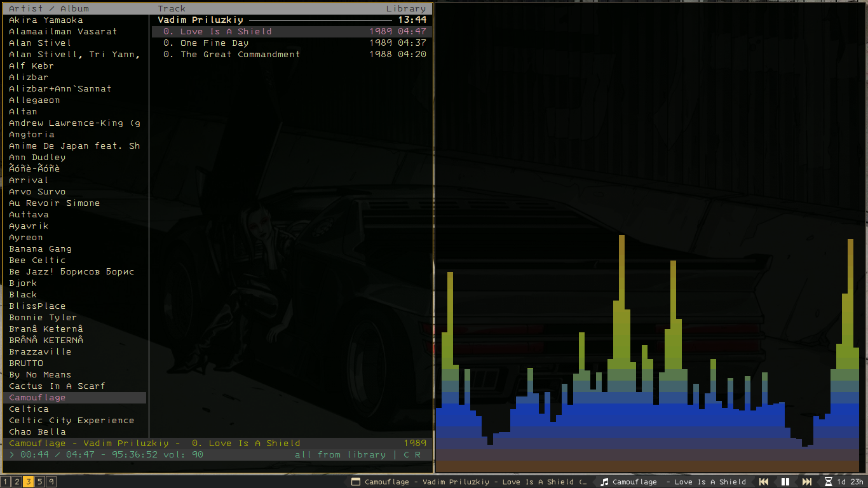Select artist Bee Celtic
This screenshot has height=488, width=868.
pos(37,261)
